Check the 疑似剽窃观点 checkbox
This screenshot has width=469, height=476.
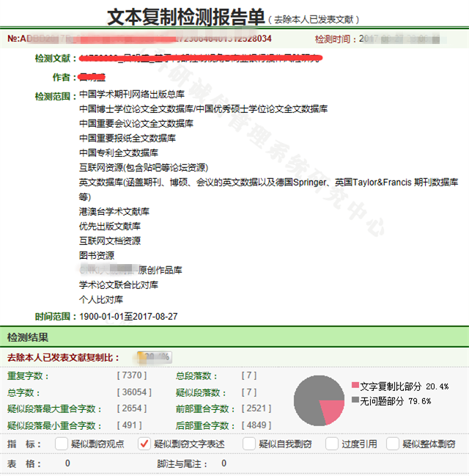pyautogui.click(x=62, y=444)
